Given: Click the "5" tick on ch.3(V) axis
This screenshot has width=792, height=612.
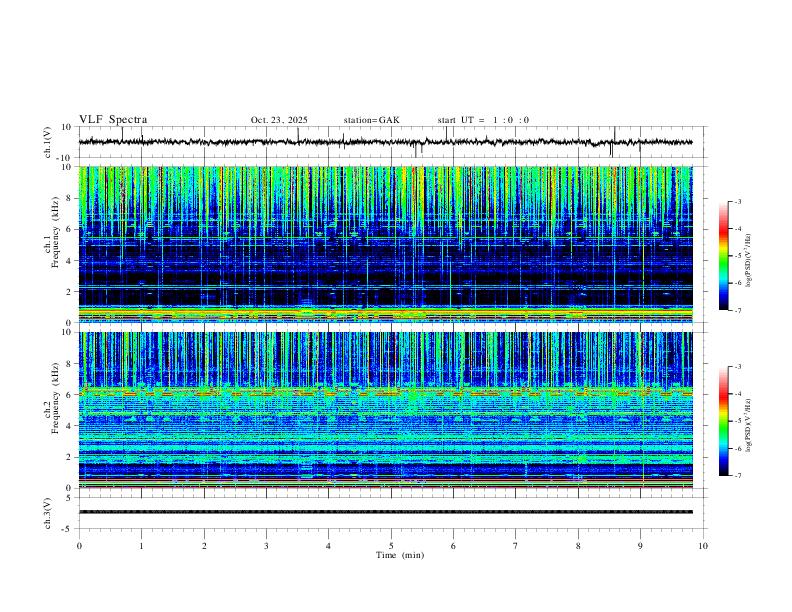Looking at the screenshot, I should coord(70,498).
